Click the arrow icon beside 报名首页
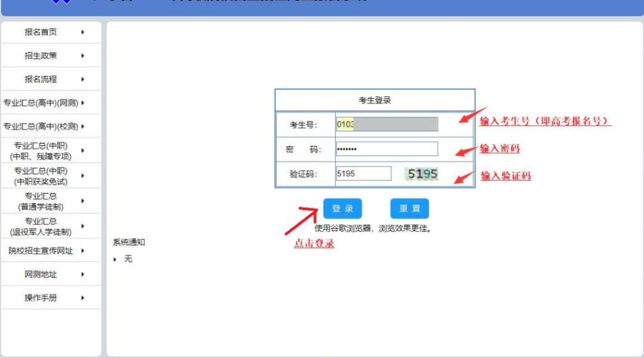 point(82,32)
